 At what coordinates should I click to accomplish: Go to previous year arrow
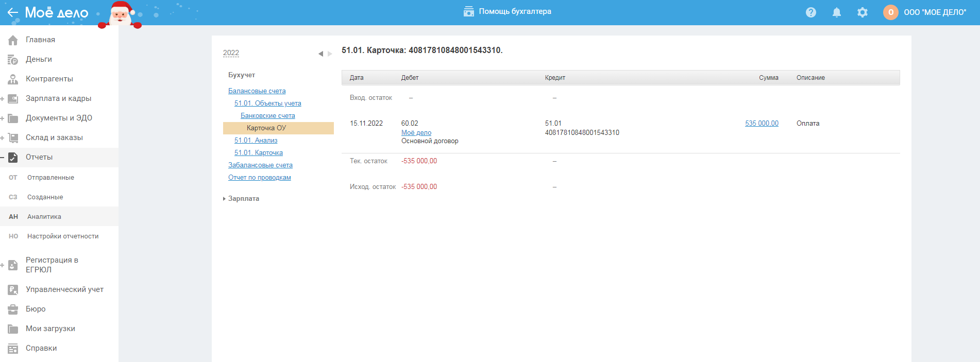coord(320,54)
